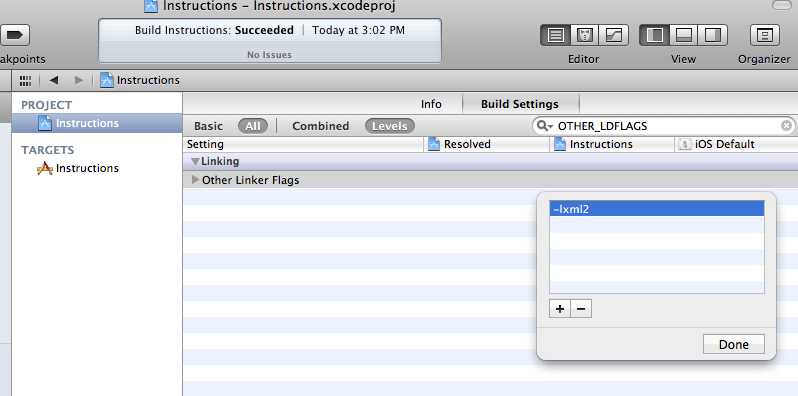Viewport: 798px width, 396px height.
Task: Toggle the navigator pane view button
Action: 654,35
